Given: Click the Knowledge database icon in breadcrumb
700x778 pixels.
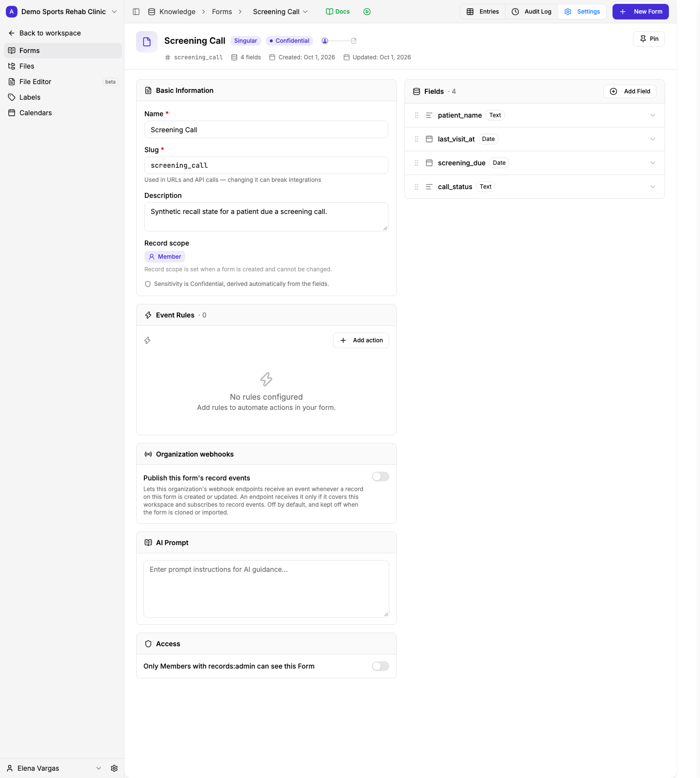Looking at the screenshot, I should (x=152, y=12).
